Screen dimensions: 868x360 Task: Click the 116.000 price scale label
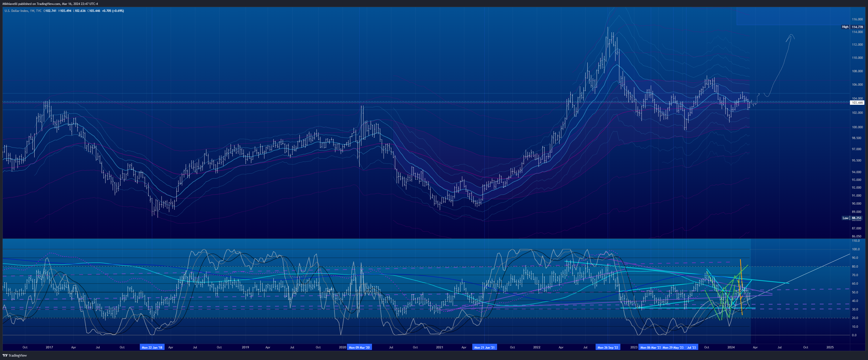tap(857, 20)
